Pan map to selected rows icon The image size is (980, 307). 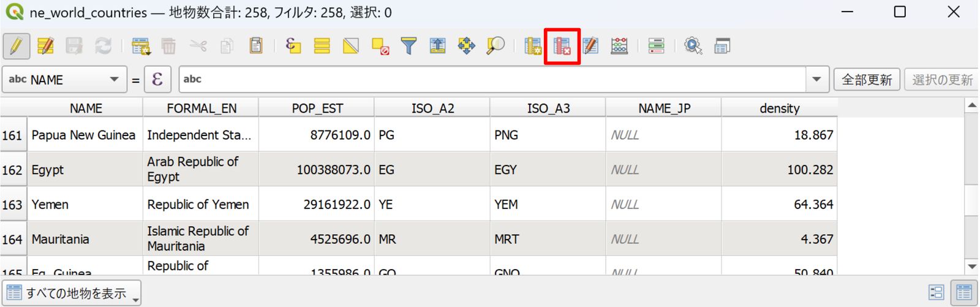[467, 46]
